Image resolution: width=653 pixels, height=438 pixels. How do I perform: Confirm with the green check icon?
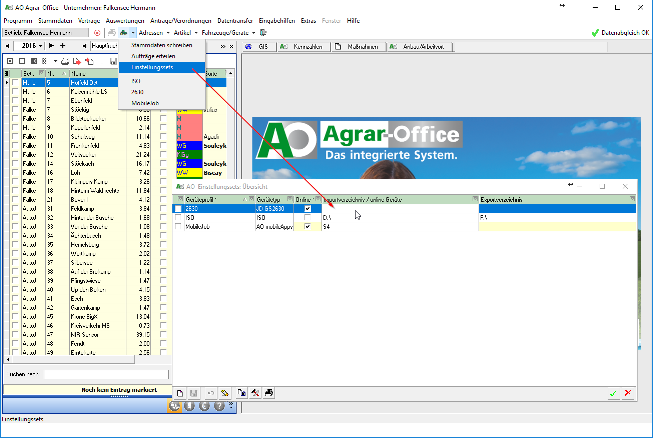(x=613, y=393)
